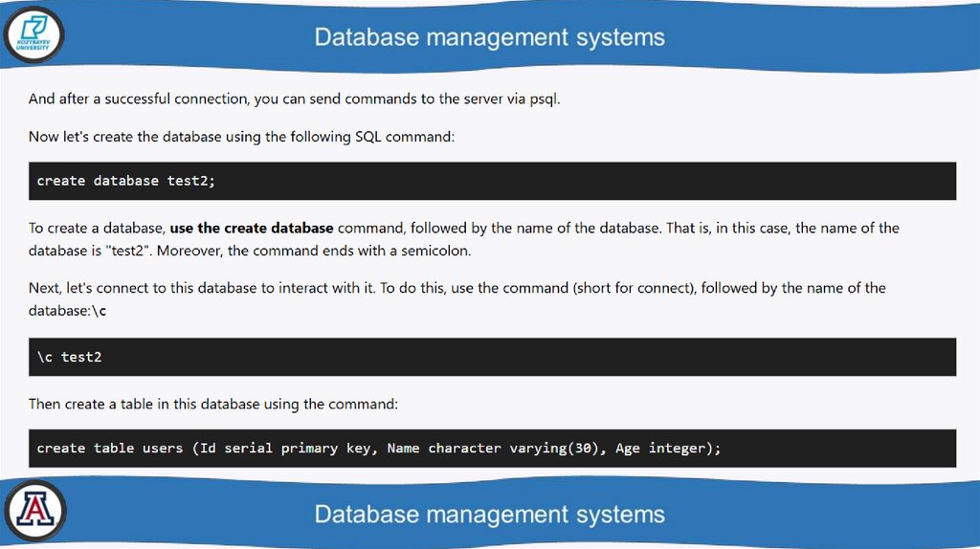Select the bottom Database management systems heading
Screen dimensions: 980x549
489,514
